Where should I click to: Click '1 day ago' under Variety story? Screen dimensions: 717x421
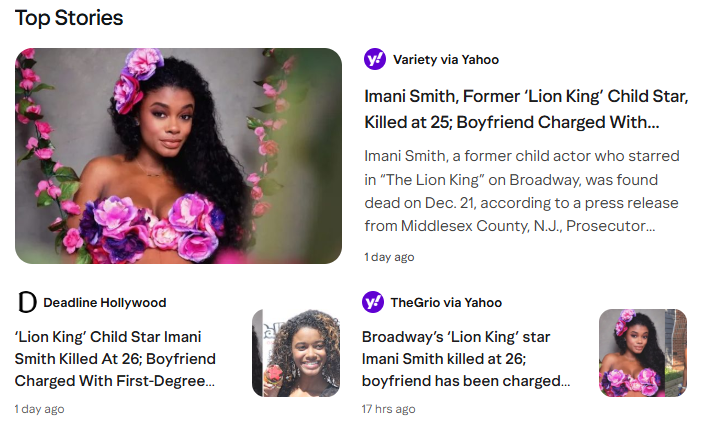coord(389,257)
